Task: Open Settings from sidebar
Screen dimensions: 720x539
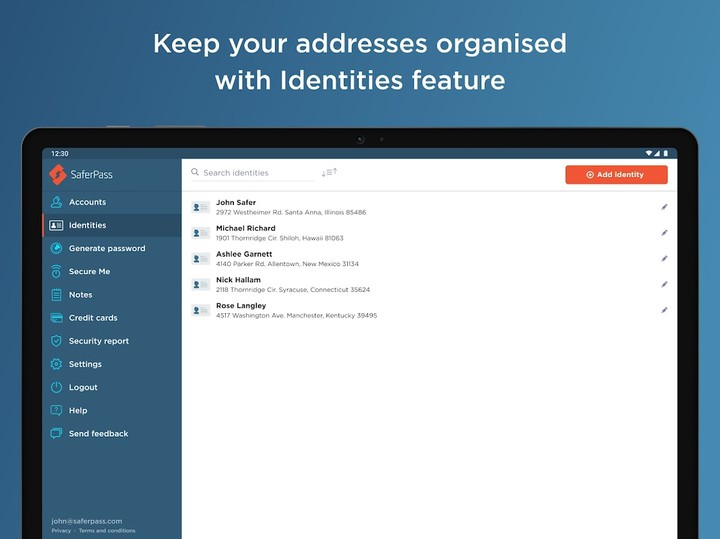Action: click(x=112, y=364)
